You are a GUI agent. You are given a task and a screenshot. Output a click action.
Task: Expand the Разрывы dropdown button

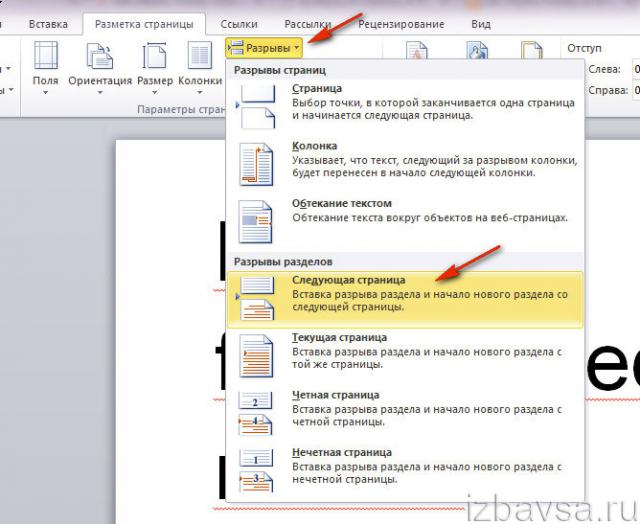[x=264, y=47]
